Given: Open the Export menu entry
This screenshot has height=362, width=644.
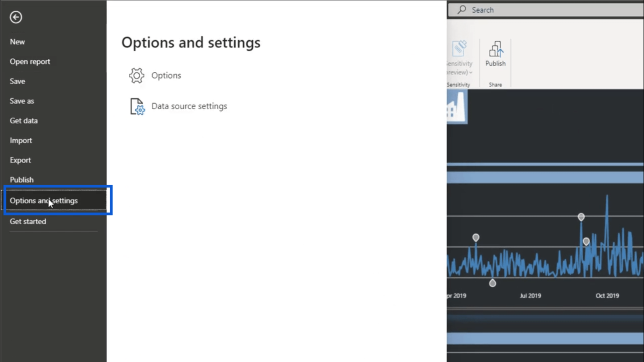Looking at the screenshot, I should [x=20, y=160].
